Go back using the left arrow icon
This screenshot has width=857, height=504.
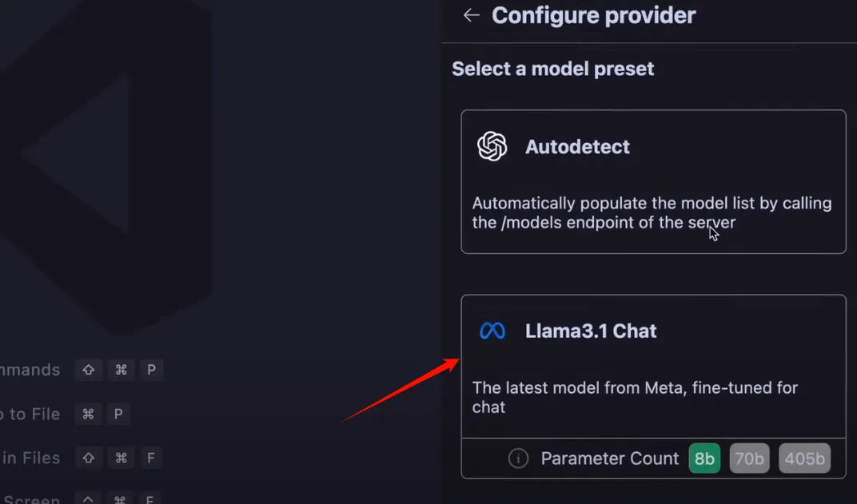coord(471,15)
